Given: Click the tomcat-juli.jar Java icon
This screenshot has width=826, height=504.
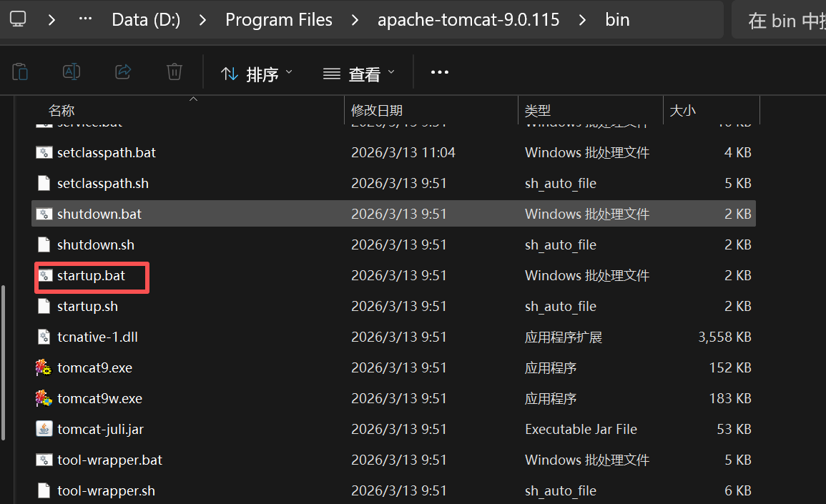Looking at the screenshot, I should (x=44, y=429).
